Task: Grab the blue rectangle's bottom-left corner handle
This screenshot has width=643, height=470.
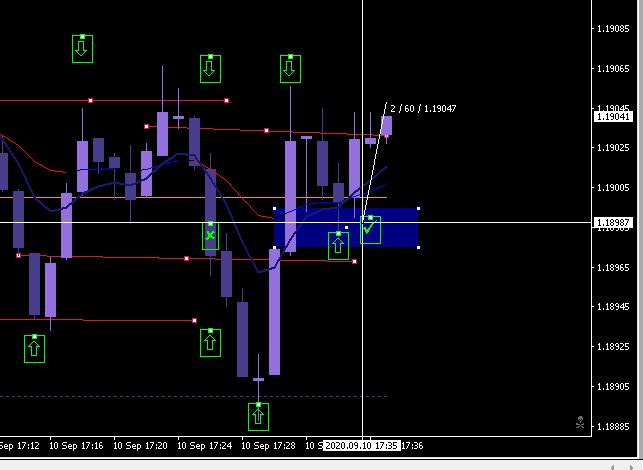Action: tap(274, 247)
